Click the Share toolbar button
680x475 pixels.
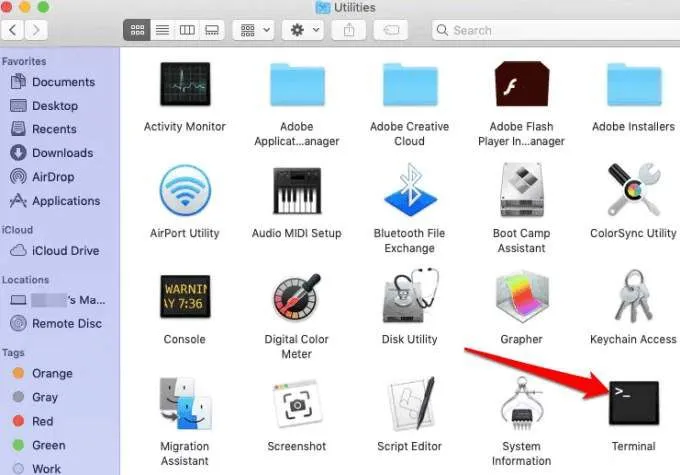[349, 30]
